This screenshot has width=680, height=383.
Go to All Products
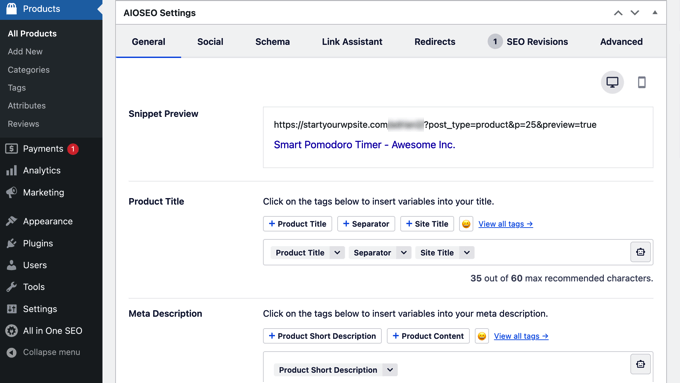[32, 33]
